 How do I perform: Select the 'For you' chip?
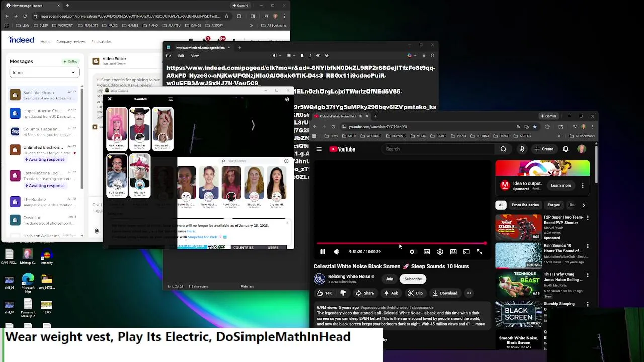pyautogui.click(x=554, y=205)
